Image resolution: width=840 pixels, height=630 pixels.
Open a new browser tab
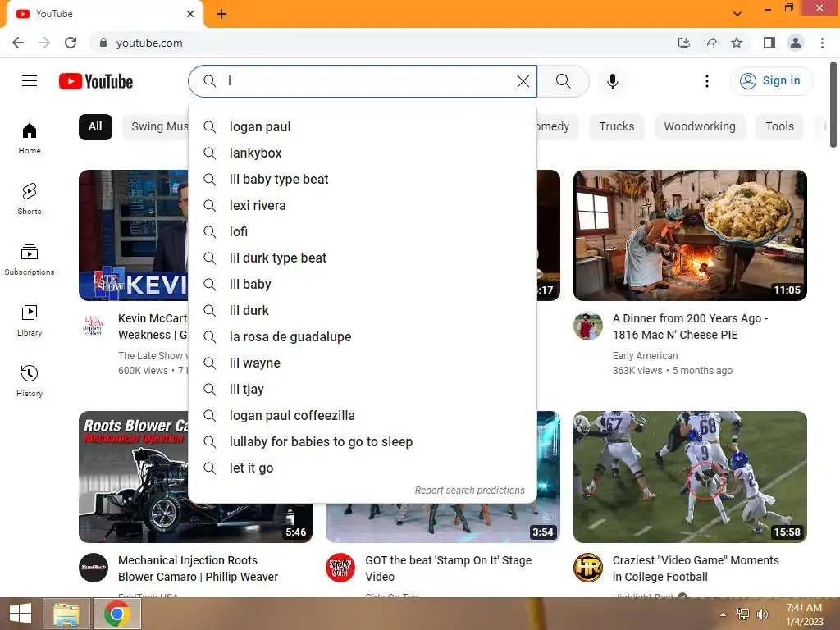pos(221,14)
